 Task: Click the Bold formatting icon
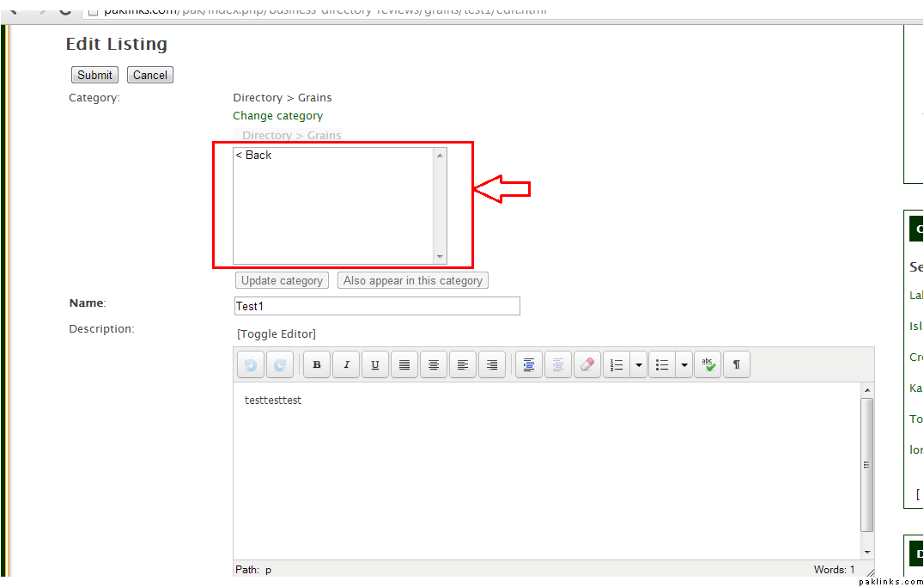coord(317,365)
